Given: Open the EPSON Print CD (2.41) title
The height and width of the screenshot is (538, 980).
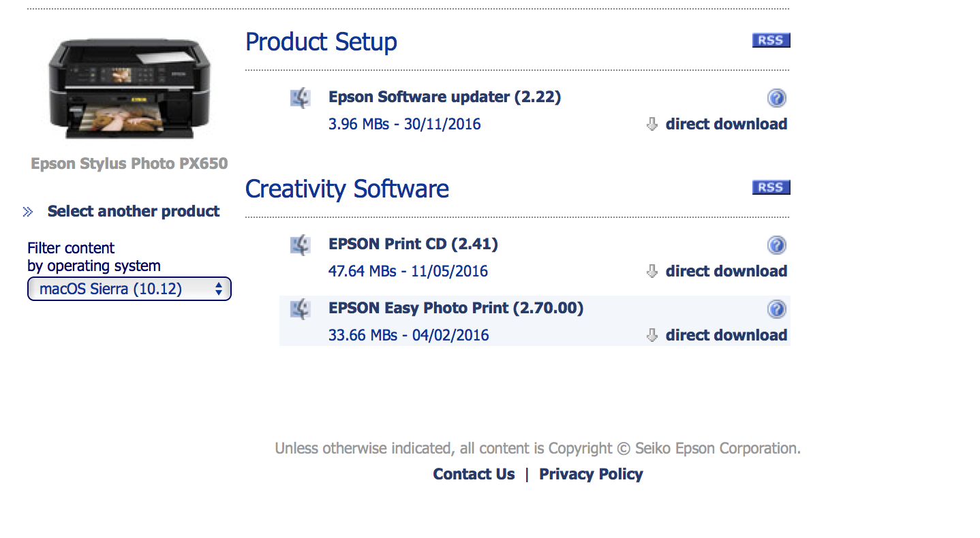Looking at the screenshot, I should tap(413, 244).
